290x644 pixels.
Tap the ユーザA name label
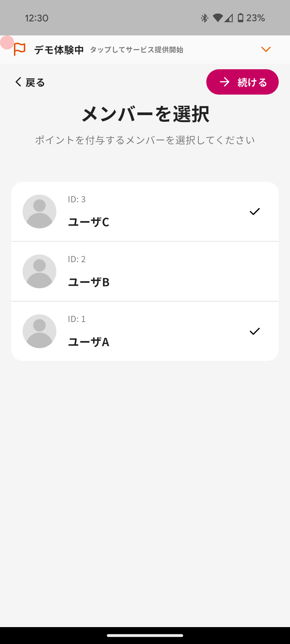point(89,342)
